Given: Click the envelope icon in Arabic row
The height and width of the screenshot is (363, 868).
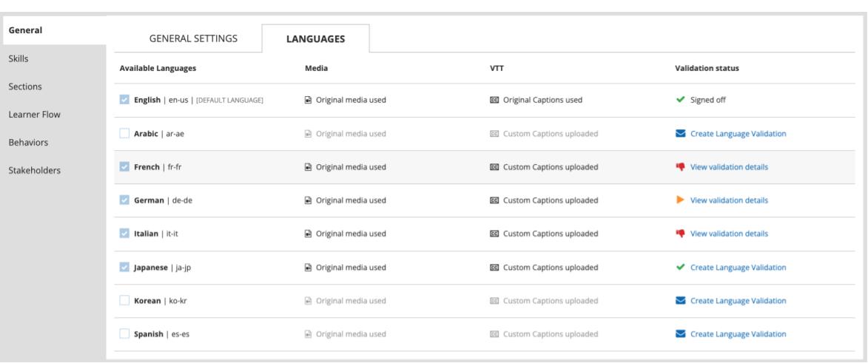Looking at the screenshot, I should pos(680,134).
